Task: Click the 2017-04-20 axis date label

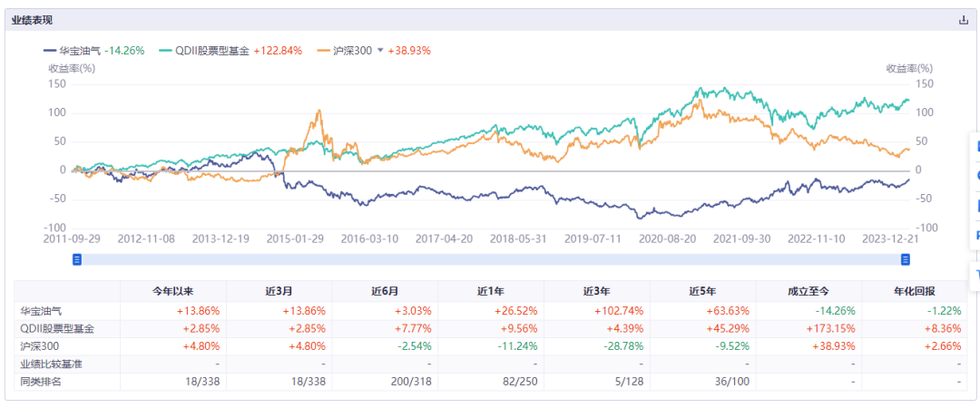Action: 444,238
